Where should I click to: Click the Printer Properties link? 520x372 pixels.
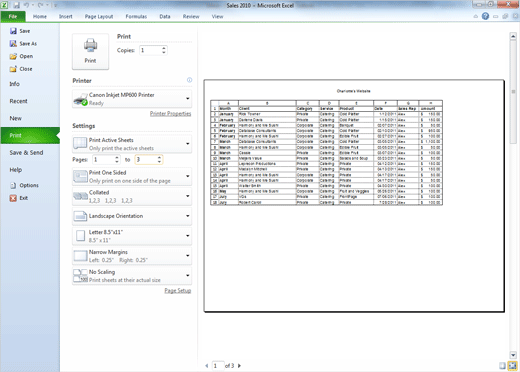pos(170,114)
